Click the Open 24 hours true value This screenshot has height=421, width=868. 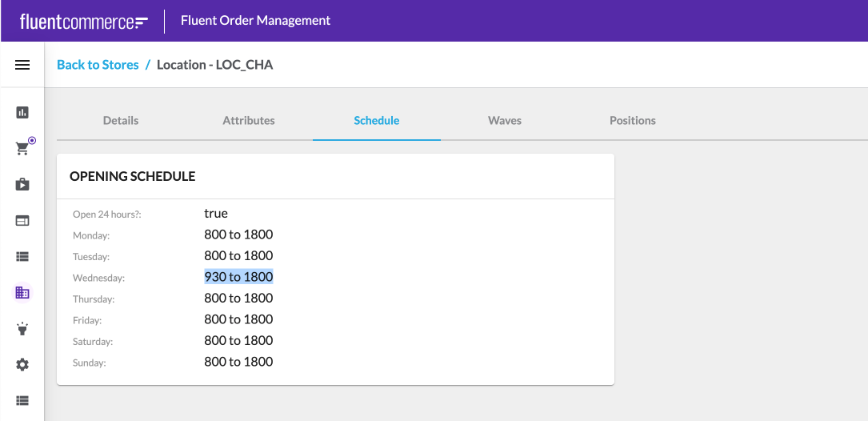pyautogui.click(x=216, y=214)
